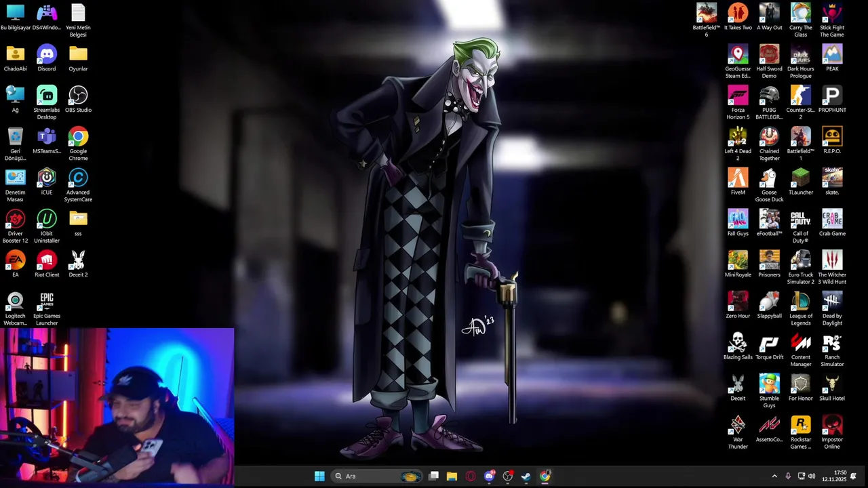The image size is (868, 488).
Task: Select the Left 4 Dead 2 icon
Action: click(x=738, y=136)
